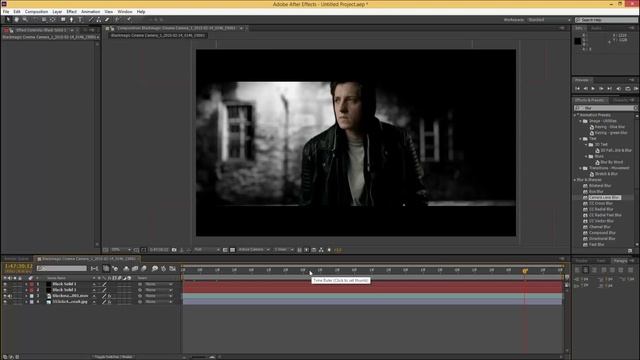Toggle Hide Shy Layers switch in timeline
This screenshot has height=360, width=640.
[x=126, y=269]
